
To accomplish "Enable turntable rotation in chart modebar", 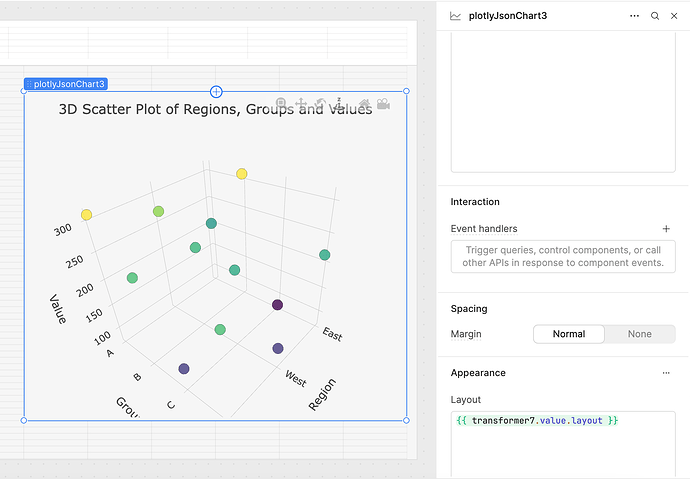I will coord(340,104).
